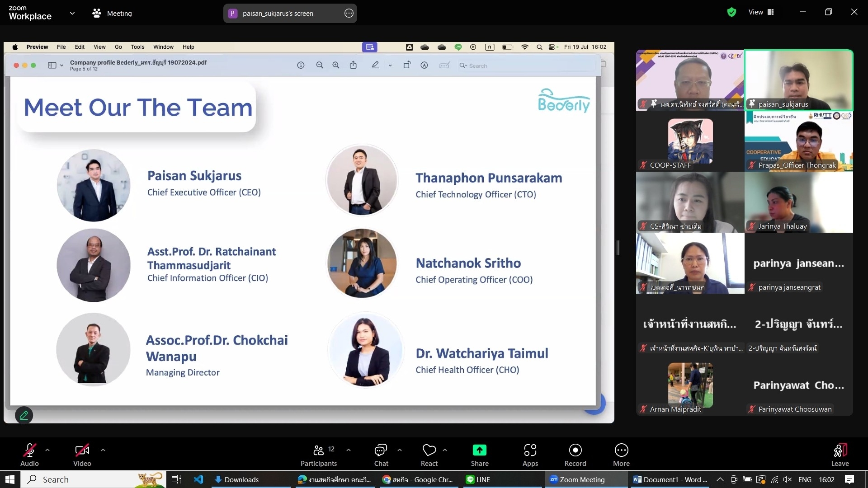Image resolution: width=868 pixels, height=488 pixels.
Task: Expand the markup pen options arrow
Action: (x=390, y=66)
